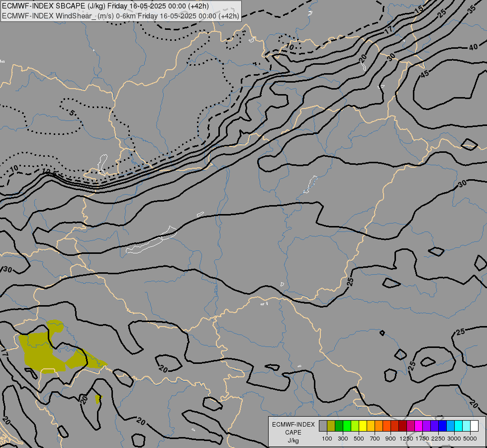Click the '40' contour label
The height and width of the screenshot is (448, 487).
[473, 47]
